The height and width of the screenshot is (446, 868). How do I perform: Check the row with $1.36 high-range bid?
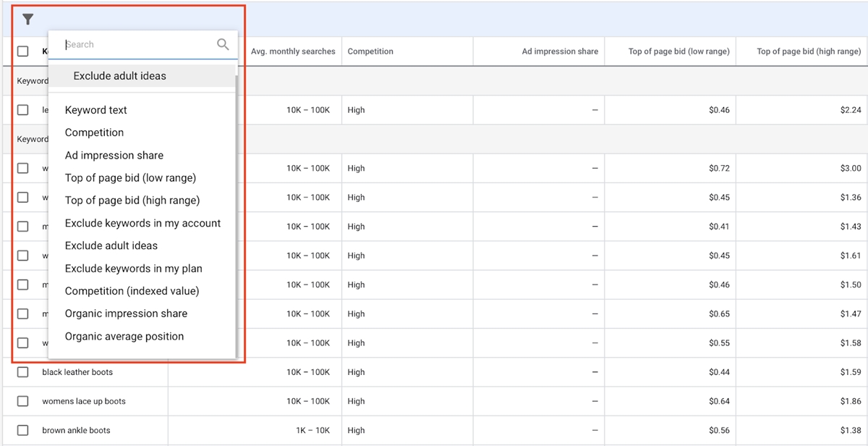pyautogui.click(x=23, y=197)
